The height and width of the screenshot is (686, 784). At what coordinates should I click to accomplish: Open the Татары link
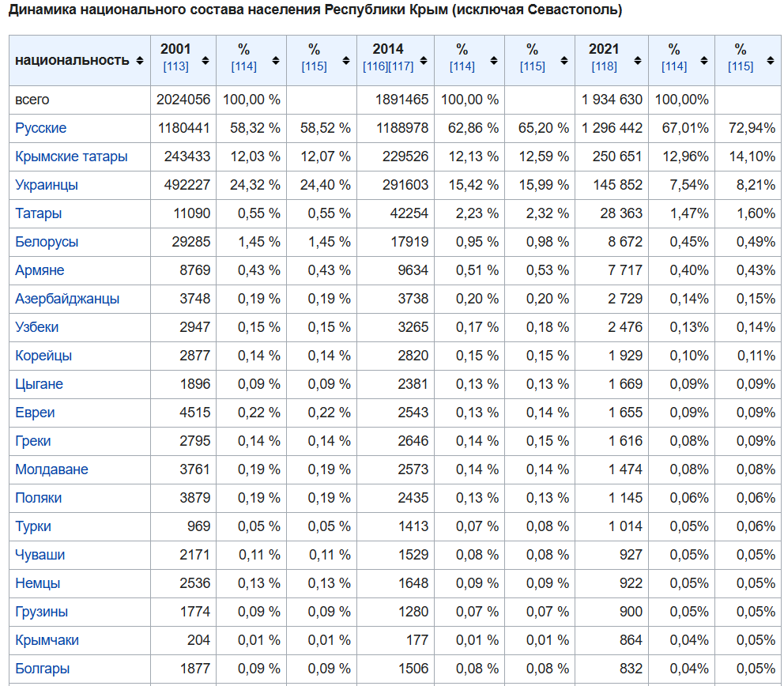coord(39,213)
